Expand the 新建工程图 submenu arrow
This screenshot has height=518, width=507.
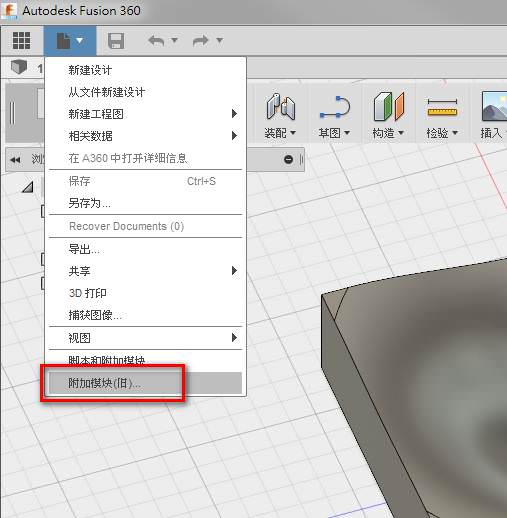coord(234,114)
